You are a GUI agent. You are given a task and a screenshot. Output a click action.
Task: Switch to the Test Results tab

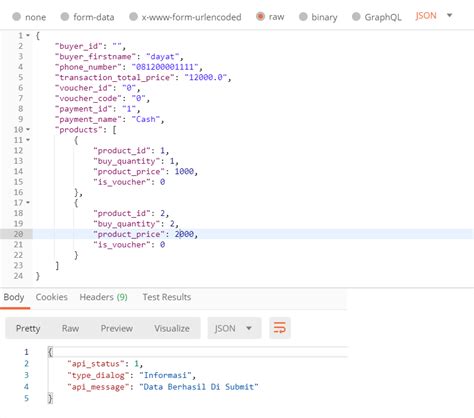point(167,297)
